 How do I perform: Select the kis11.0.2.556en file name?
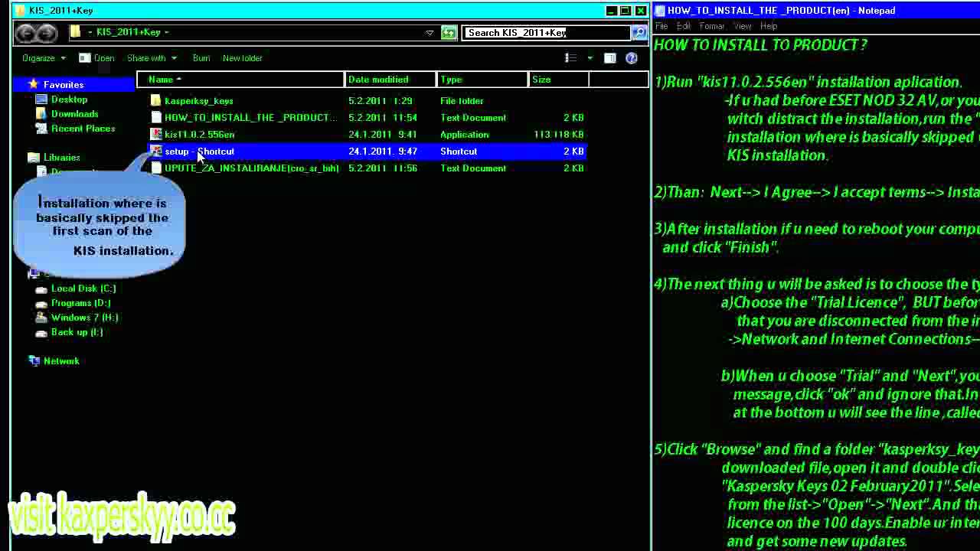199,135
